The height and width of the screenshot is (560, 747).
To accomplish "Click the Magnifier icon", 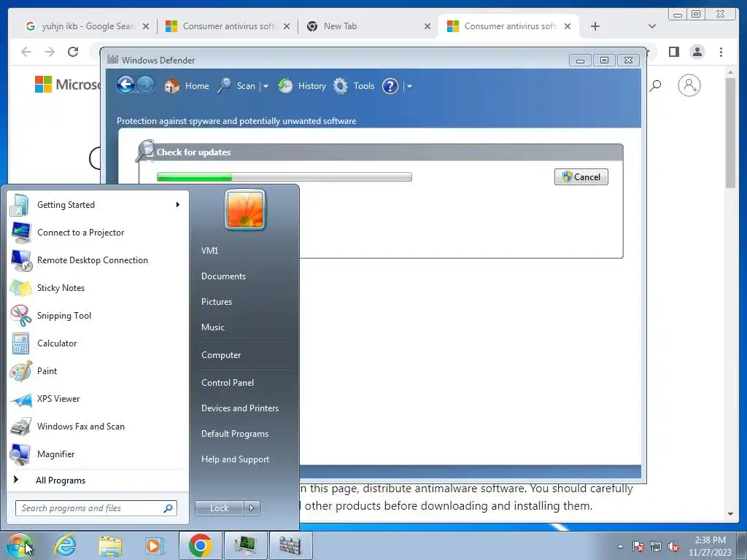I will click(21, 454).
